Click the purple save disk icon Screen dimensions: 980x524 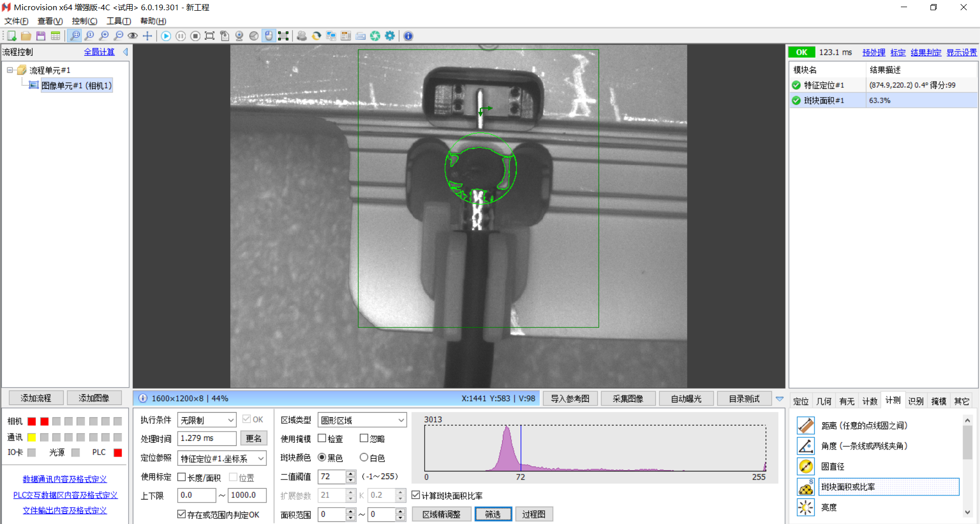41,36
